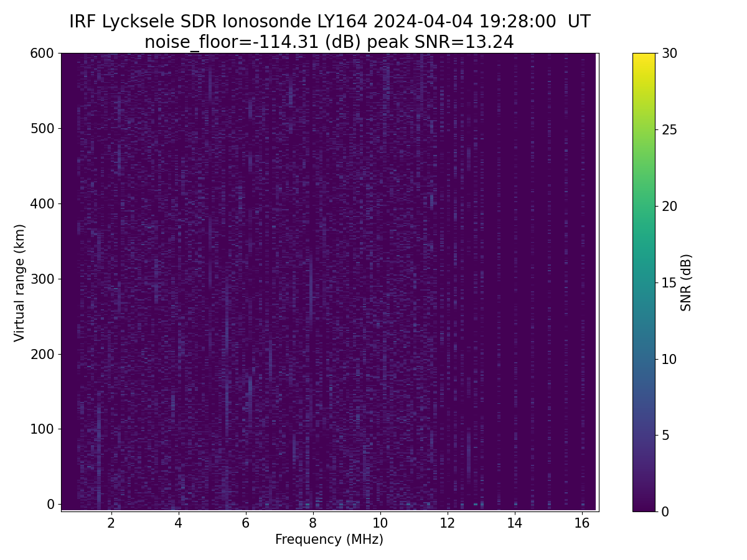Screen dimensions: 747x560
Task: Click the plot title text showing LY164
Action: 329,22
